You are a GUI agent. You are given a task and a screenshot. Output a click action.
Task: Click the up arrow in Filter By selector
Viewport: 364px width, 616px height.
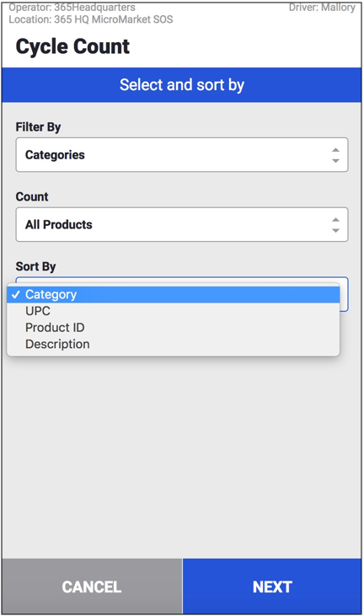point(335,150)
